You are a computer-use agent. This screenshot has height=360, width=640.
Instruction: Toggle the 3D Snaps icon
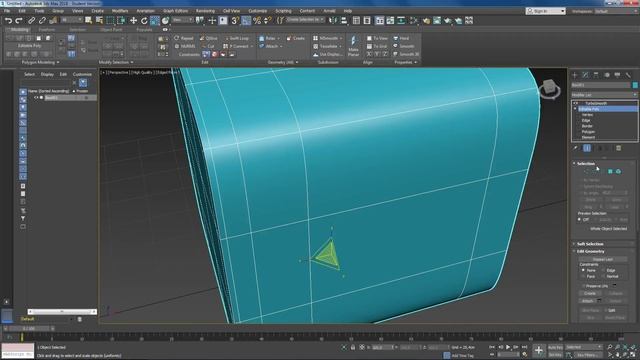[x=235, y=20]
